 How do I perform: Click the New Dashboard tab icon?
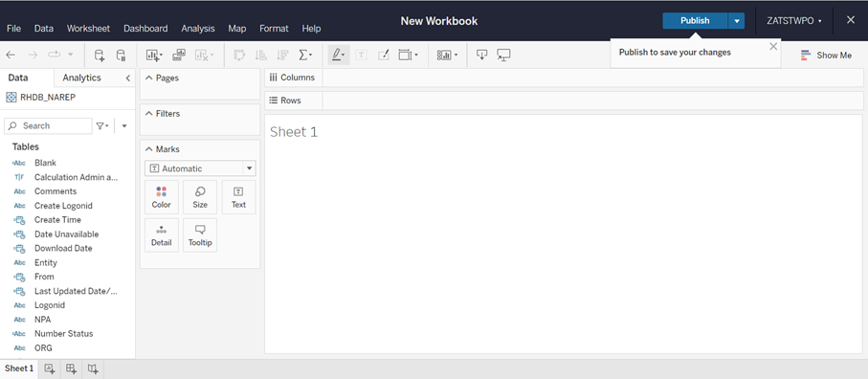pos(71,368)
